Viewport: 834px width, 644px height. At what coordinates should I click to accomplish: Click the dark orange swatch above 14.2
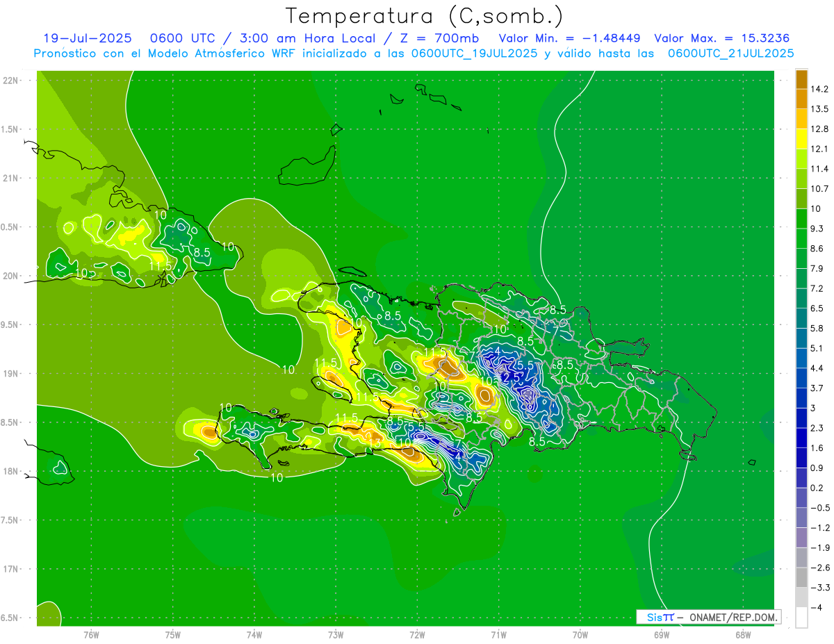[801, 79]
